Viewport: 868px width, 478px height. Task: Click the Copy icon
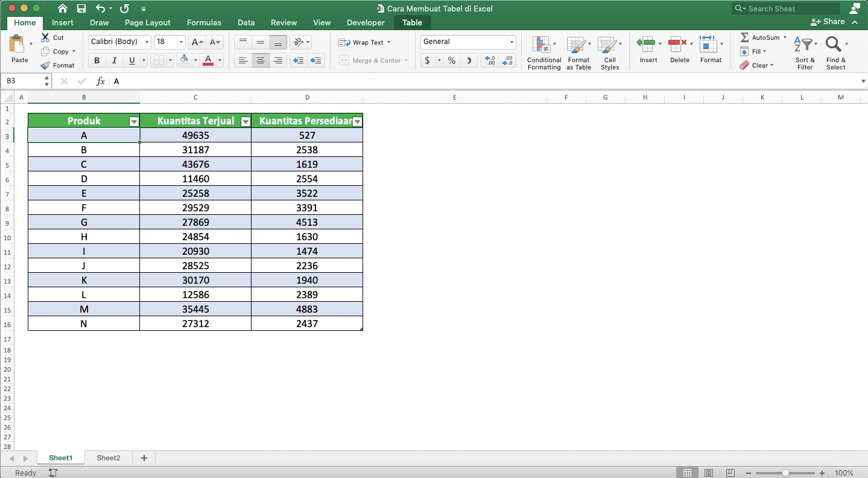(45, 51)
